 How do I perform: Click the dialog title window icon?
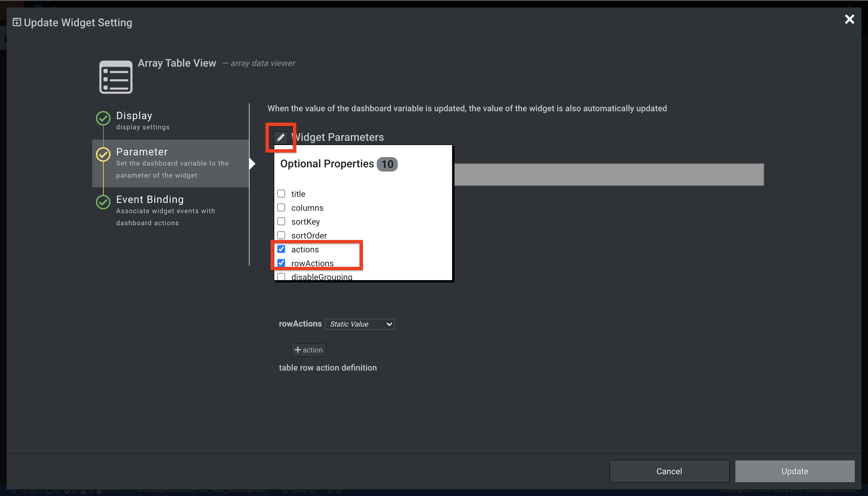pos(17,22)
